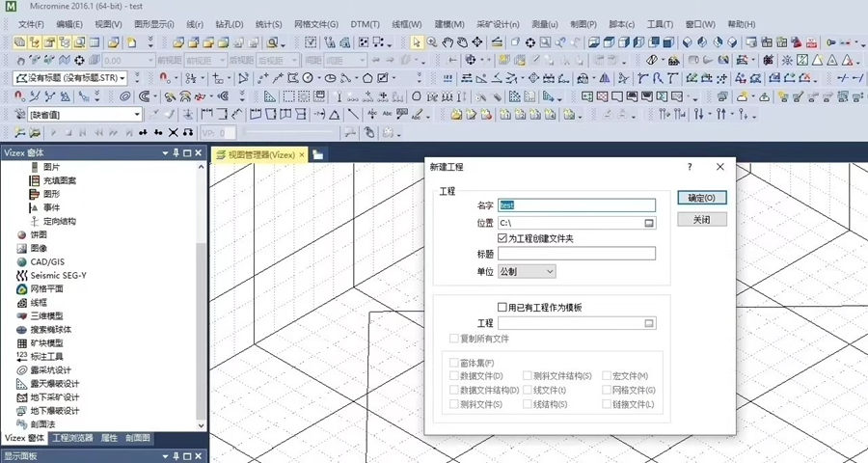Switch to the 工程浏览器 tab
This screenshot has width=868, height=463.
click(x=72, y=438)
